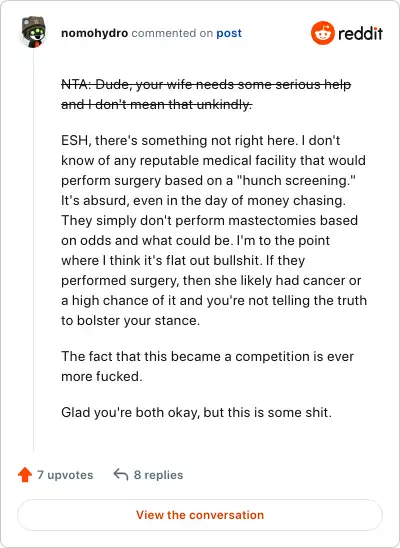This screenshot has width=400, height=548.
Task: Click the orange Reddit Snoo logo icon
Action: point(322,33)
